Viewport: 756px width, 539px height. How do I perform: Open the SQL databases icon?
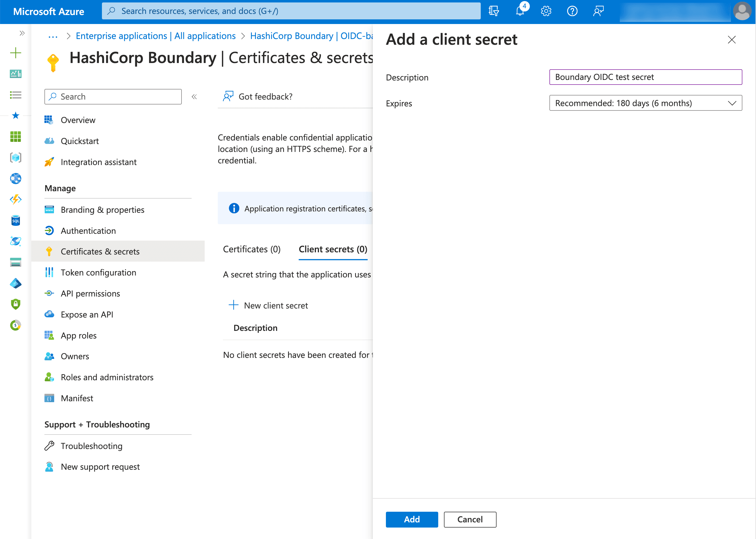point(16,220)
